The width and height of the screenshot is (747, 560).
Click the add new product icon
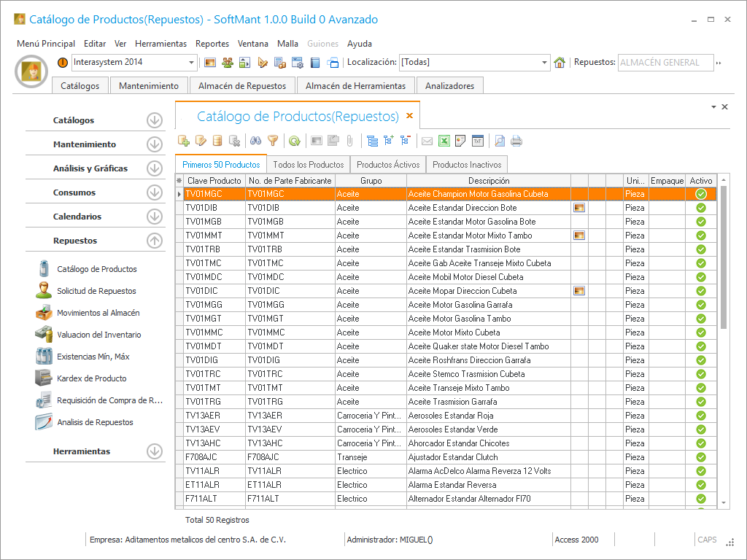tap(184, 141)
